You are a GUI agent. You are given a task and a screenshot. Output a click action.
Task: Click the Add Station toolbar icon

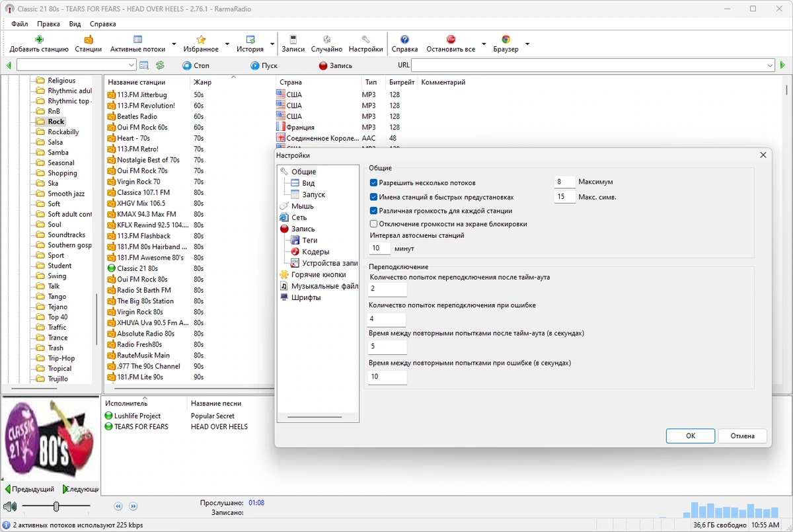[x=39, y=40]
